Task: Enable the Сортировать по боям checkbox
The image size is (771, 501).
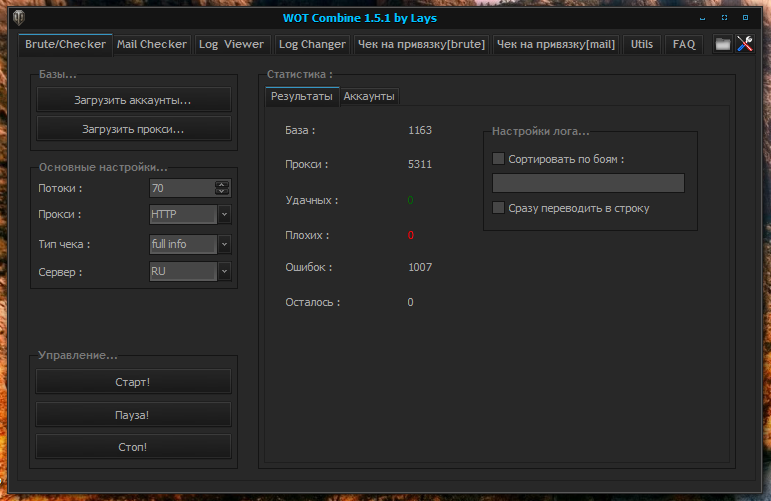Action: (x=498, y=159)
